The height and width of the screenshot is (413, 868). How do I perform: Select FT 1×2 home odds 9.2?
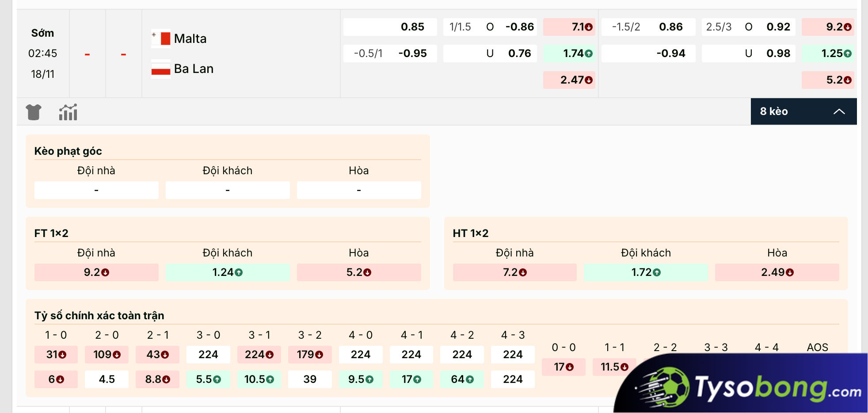[x=96, y=272]
